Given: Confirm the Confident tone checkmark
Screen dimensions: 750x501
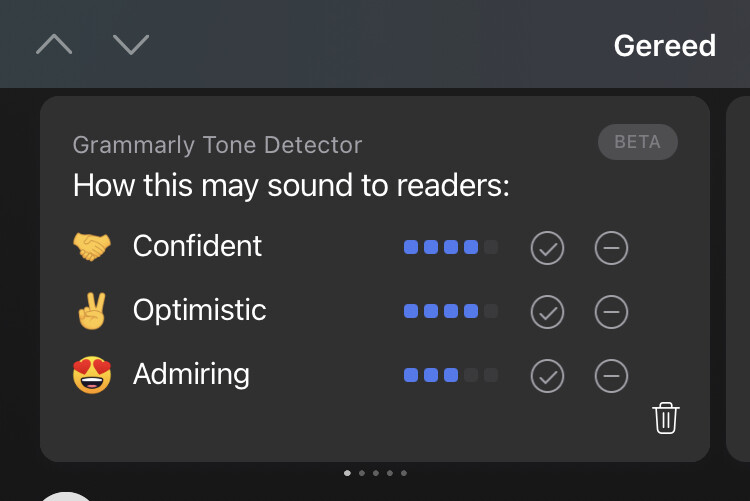Looking at the screenshot, I should click(x=547, y=248).
